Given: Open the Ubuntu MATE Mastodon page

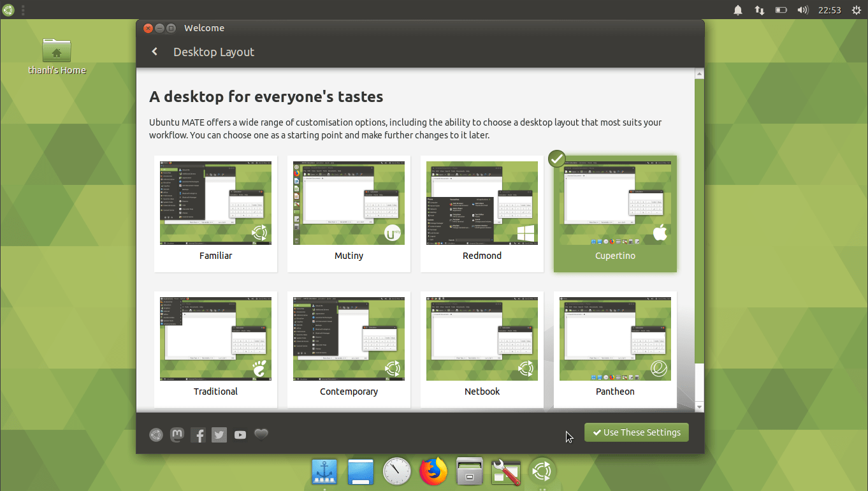Looking at the screenshot, I should 177,434.
